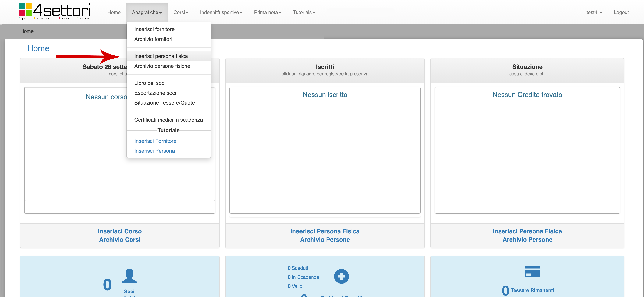Open Archivio Persone under Iscritti panel
This screenshot has height=297, width=644.
click(325, 239)
